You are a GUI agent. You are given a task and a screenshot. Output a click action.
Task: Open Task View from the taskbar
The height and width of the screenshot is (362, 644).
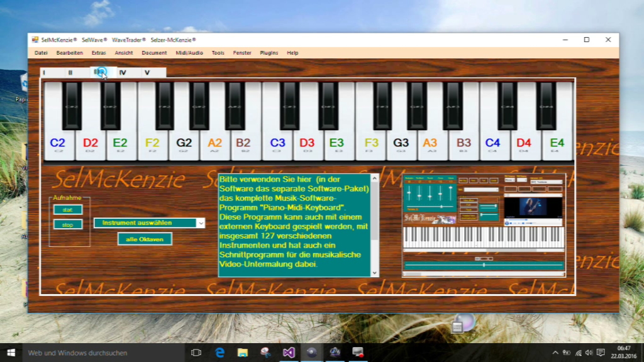[x=196, y=353]
